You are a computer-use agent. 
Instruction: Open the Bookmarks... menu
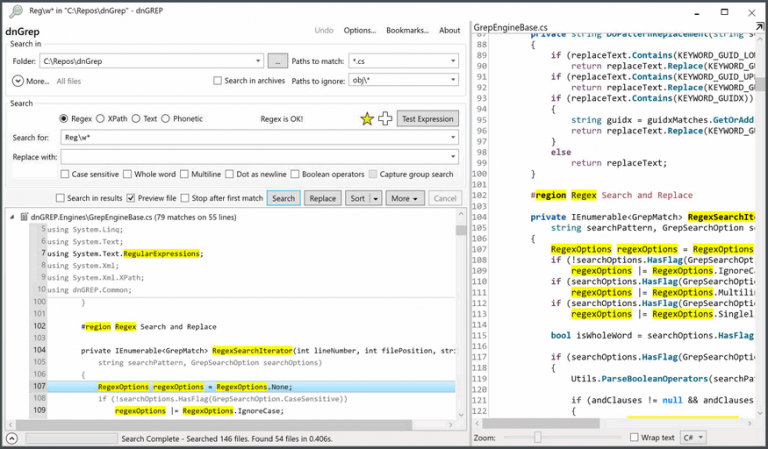[408, 30]
